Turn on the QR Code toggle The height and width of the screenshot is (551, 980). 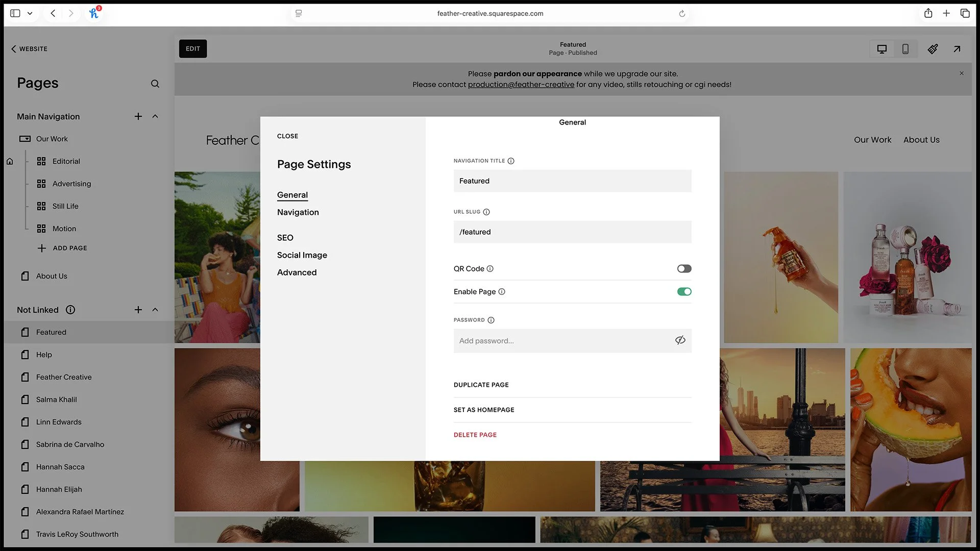click(x=684, y=269)
